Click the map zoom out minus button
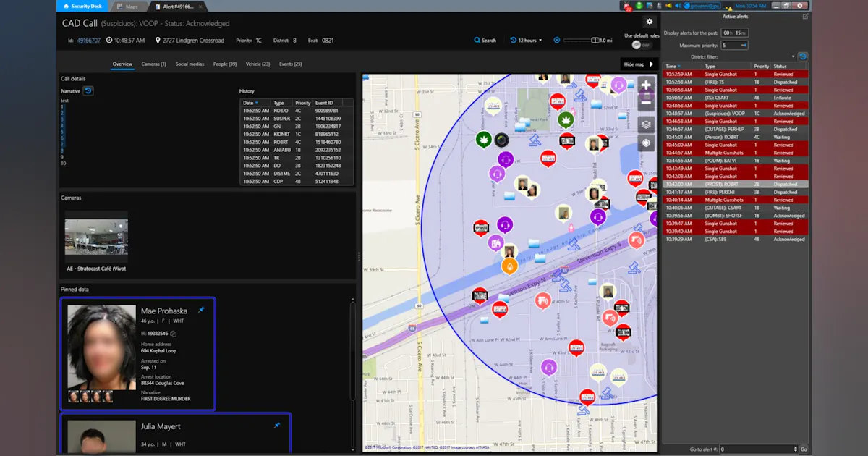This screenshot has height=456, width=868. coord(646,103)
